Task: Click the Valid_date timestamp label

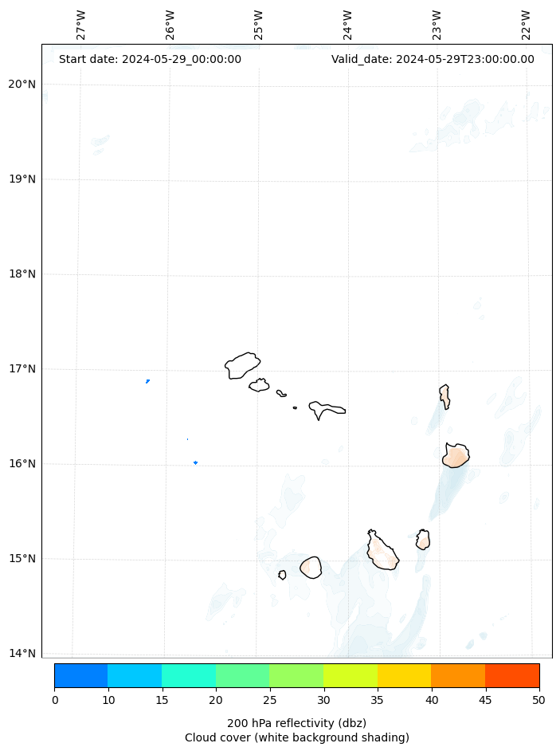Action: click(x=433, y=59)
